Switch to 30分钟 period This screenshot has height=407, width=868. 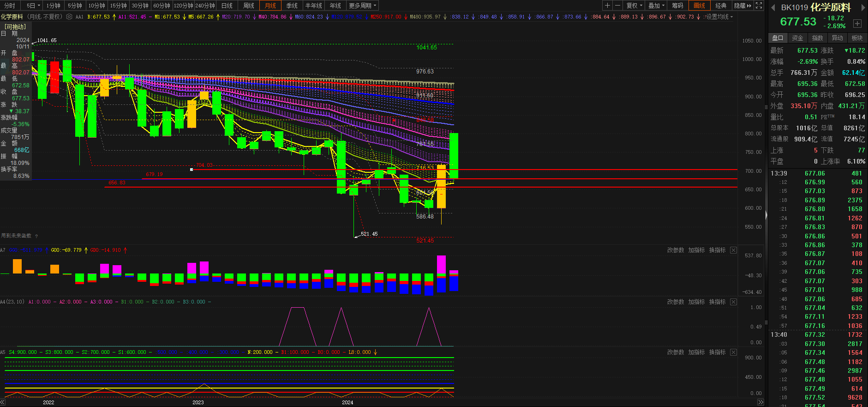click(x=140, y=6)
